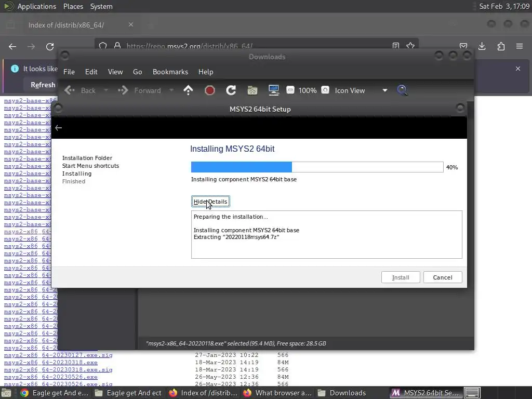Click the Install button

coord(401,277)
